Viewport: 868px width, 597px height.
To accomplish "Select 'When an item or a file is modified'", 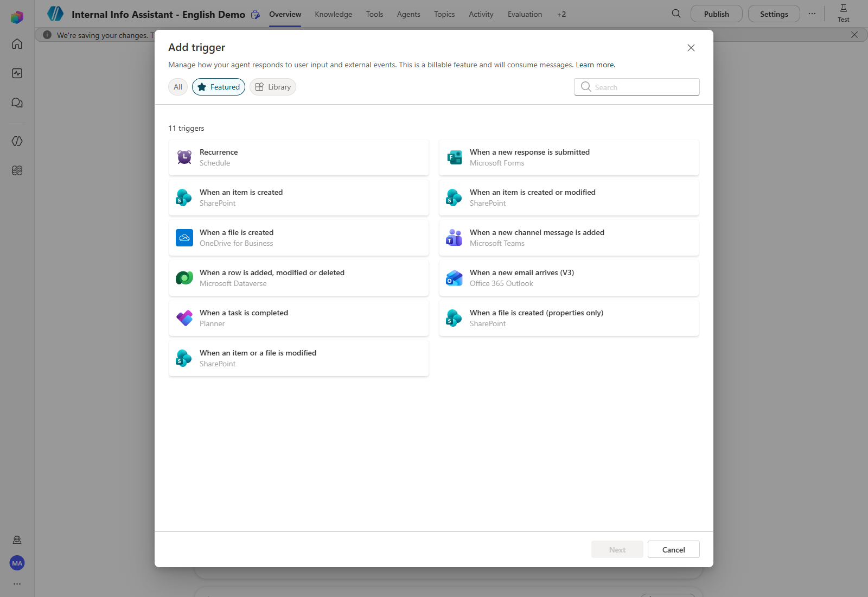I will coord(299,358).
